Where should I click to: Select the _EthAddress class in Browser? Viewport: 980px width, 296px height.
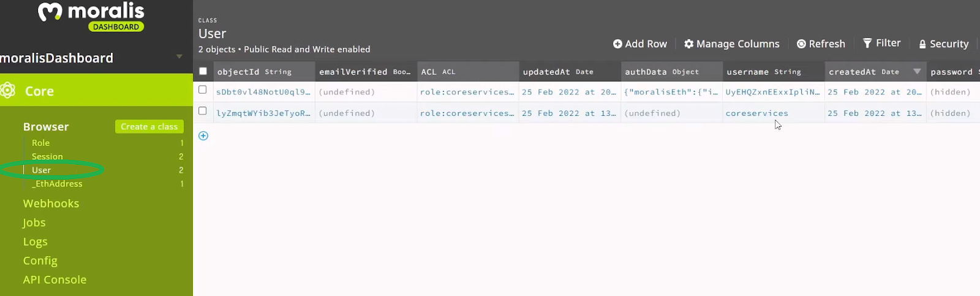click(57, 183)
